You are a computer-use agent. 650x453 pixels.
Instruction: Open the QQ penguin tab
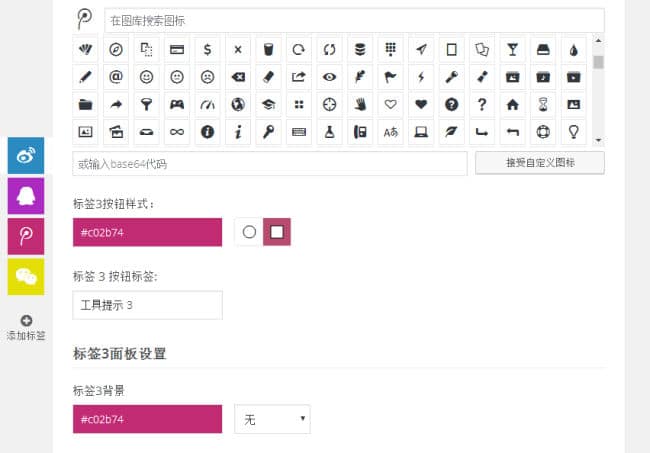pyautogui.click(x=26, y=196)
